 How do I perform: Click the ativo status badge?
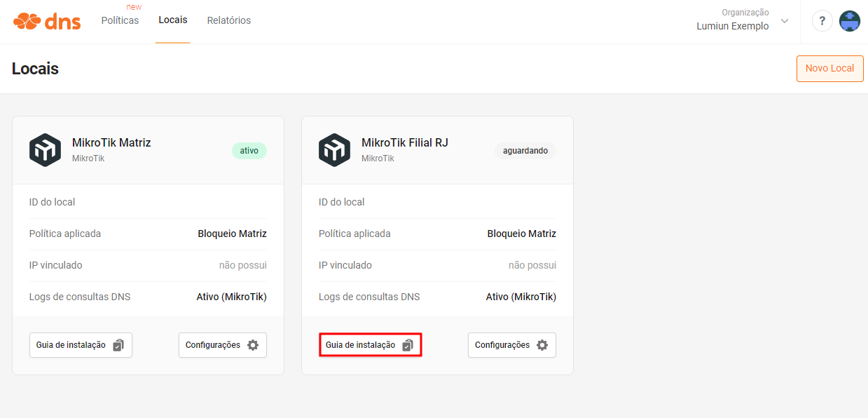[249, 151]
